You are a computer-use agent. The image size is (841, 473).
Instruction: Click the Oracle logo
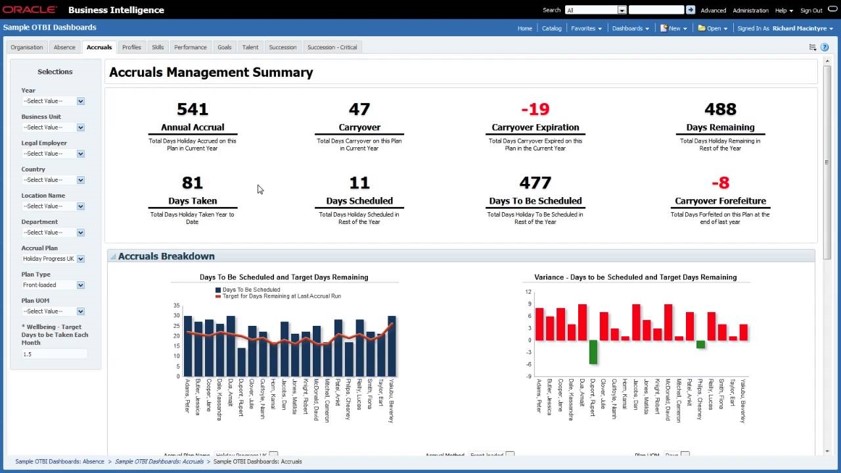pyautogui.click(x=29, y=10)
